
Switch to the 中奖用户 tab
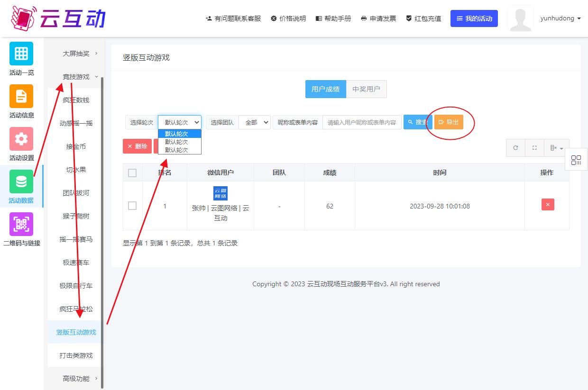pos(366,89)
